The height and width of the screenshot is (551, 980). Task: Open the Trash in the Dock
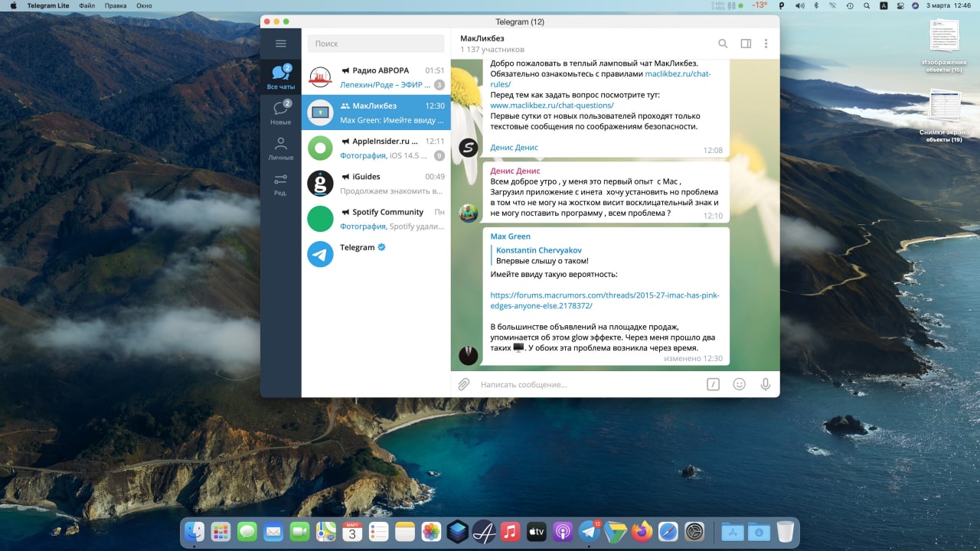coord(785,532)
